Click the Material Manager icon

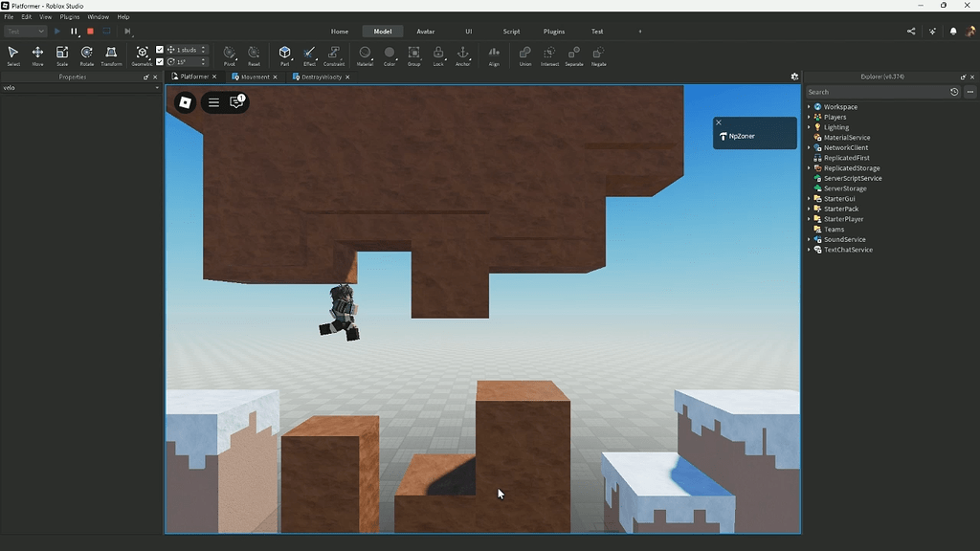pyautogui.click(x=365, y=55)
